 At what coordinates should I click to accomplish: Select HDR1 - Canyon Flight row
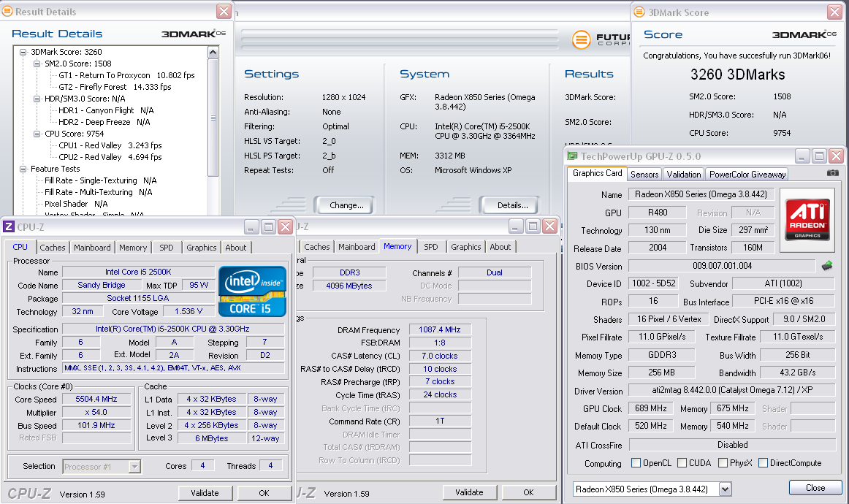(106, 110)
